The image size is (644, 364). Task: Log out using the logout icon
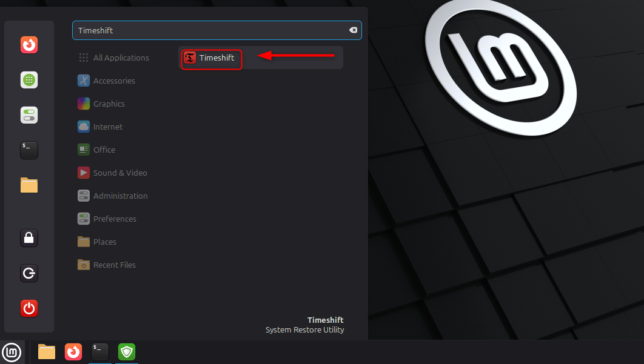pyautogui.click(x=29, y=273)
